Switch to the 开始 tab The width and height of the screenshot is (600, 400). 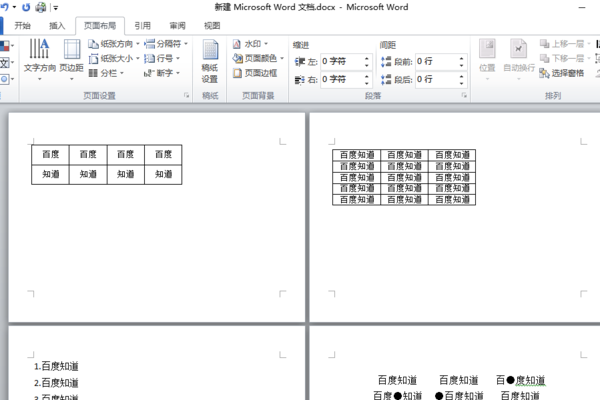(22, 26)
